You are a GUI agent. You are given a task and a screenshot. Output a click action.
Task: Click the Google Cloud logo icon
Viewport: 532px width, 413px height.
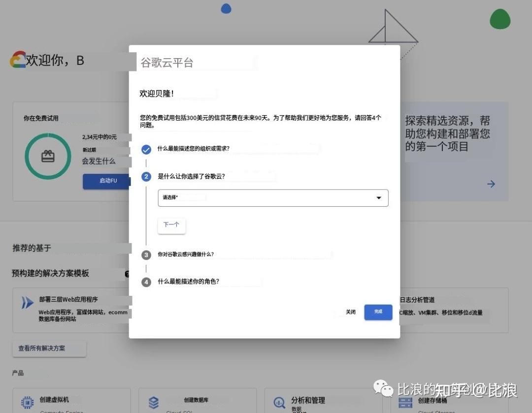18,60
